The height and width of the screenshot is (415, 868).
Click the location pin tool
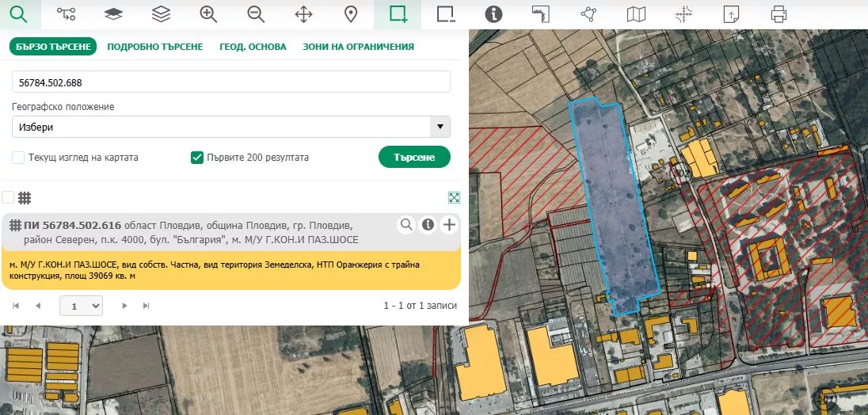click(351, 13)
